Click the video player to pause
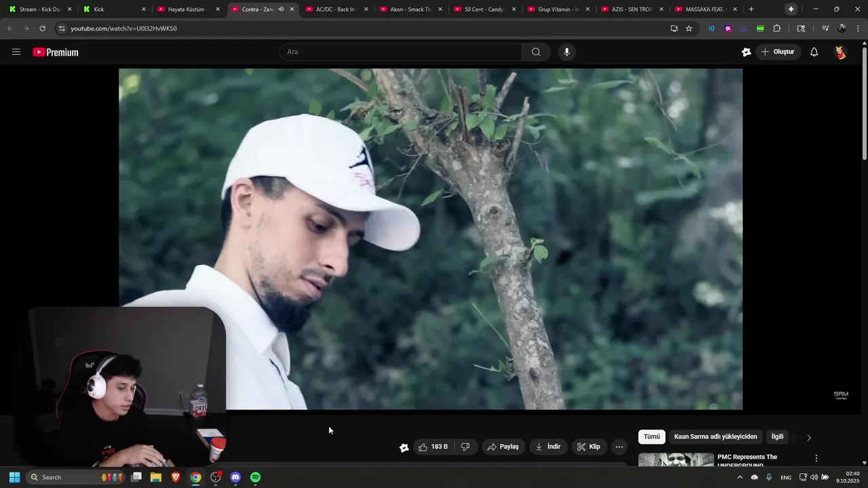This screenshot has height=488, width=868. (x=431, y=239)
